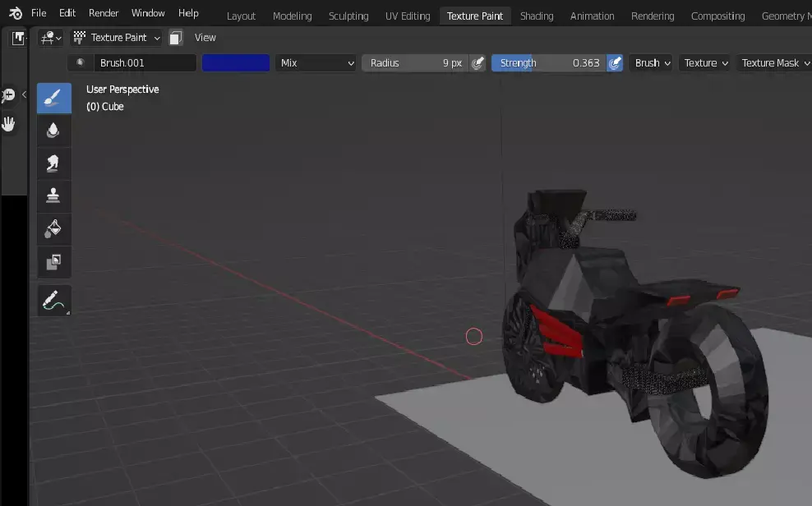Click the Brush.001 name field
Viewport: 812px width, 506px height.
[x=145, y=63]
